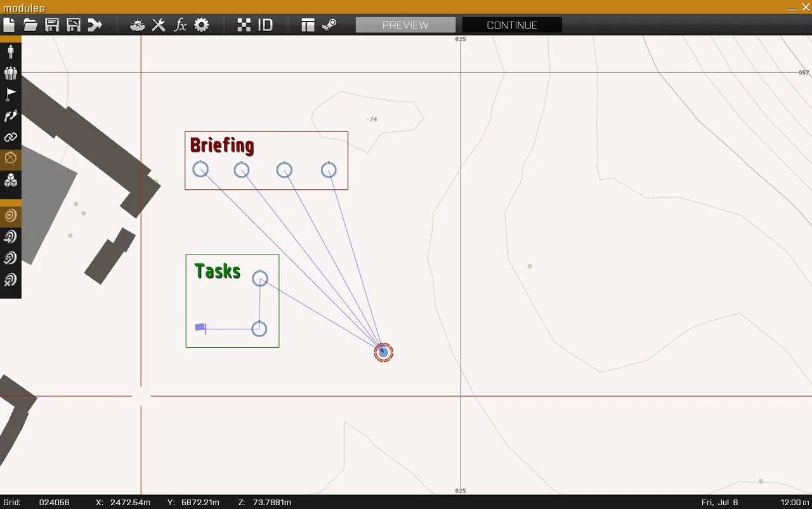Select the first Briefing module circle
This screenshot has width=812, height=509.
(x=200, y=169)
